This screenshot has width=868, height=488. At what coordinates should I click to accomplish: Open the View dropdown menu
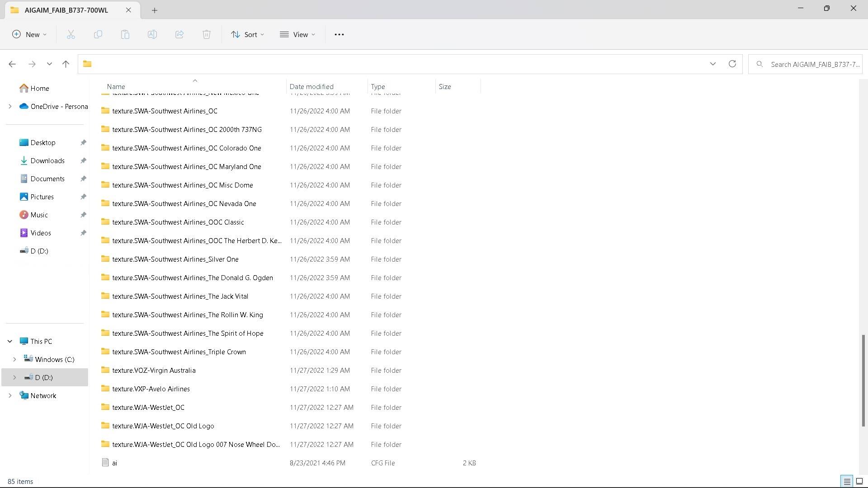pyautogui.click(x=297, y=34)
